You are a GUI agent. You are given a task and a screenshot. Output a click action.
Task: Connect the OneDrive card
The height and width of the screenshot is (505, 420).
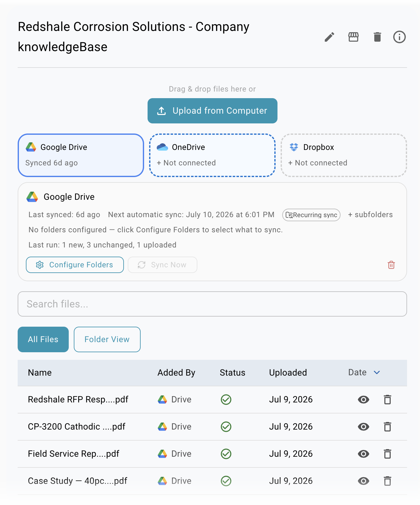(212, 155)
